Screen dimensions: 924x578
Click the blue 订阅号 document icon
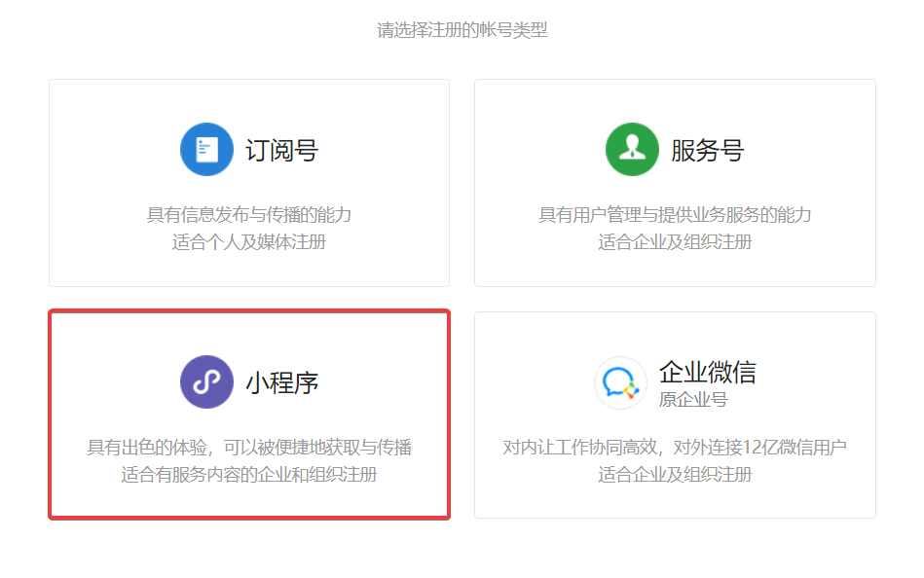coord(206,149)
